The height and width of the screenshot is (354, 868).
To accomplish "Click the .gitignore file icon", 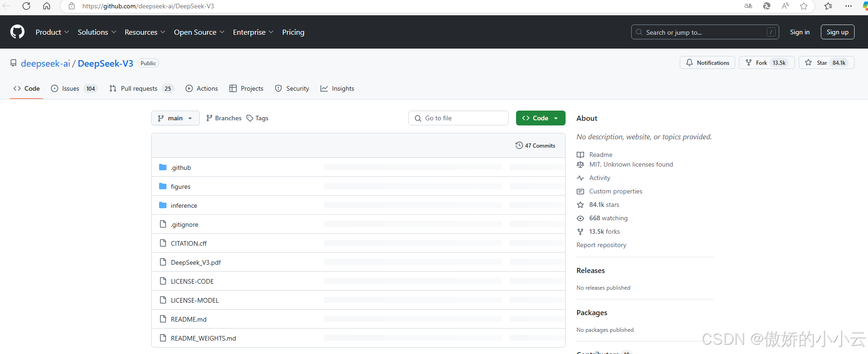I will pos(163,224).
